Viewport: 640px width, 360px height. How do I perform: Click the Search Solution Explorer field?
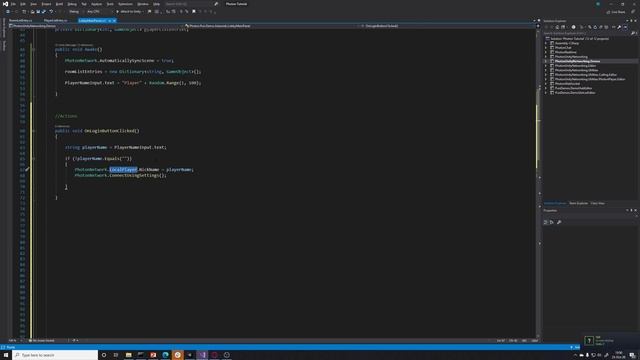click(590, 33)
